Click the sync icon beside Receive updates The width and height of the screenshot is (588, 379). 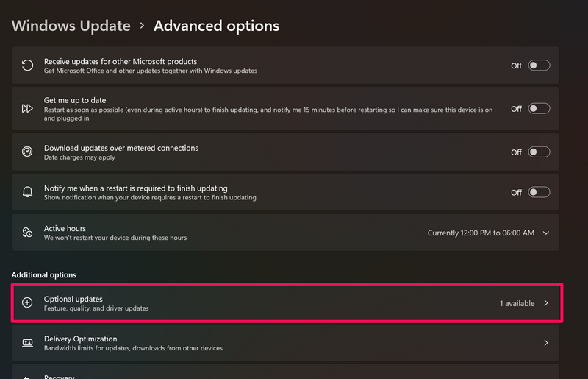(27, 65)
